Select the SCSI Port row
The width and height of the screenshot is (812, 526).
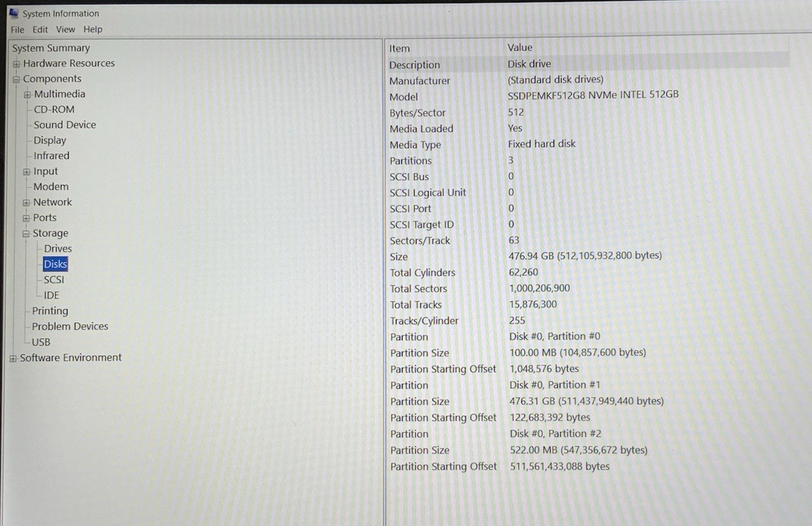coord(588,208)
